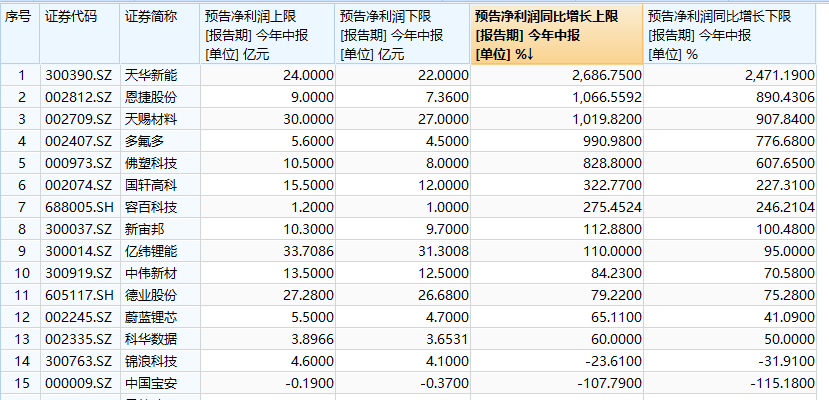Click the 预告净利润同比增长下限 column header

[x=730, y=34]
